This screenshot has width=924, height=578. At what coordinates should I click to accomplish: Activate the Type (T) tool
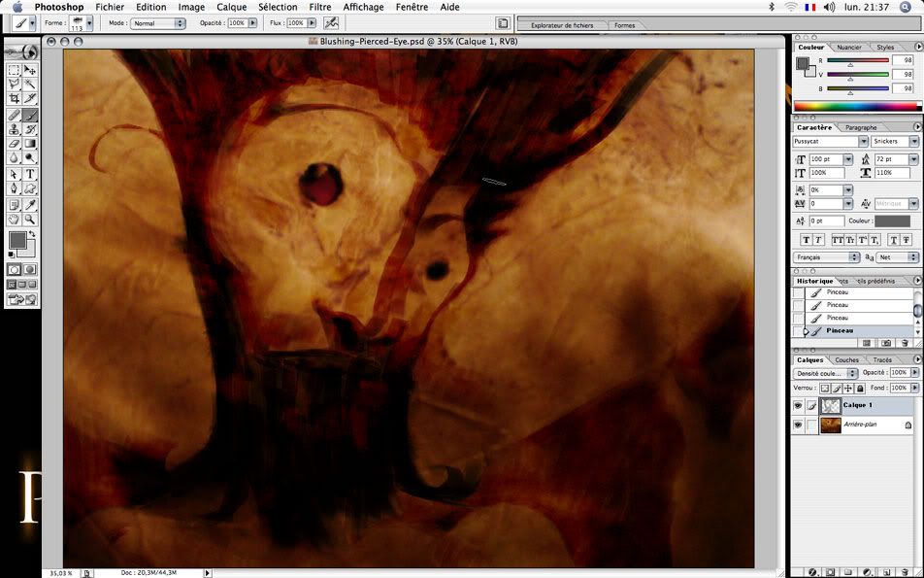coord(31,174)
